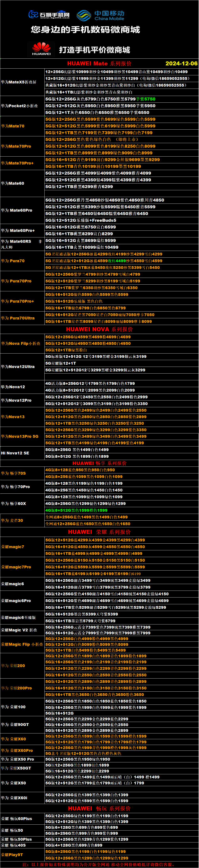Select the 华为 荣耀200Pro model label
This screenshot has width=199, height=868.
pyautogui.click(x=16, y=688)
